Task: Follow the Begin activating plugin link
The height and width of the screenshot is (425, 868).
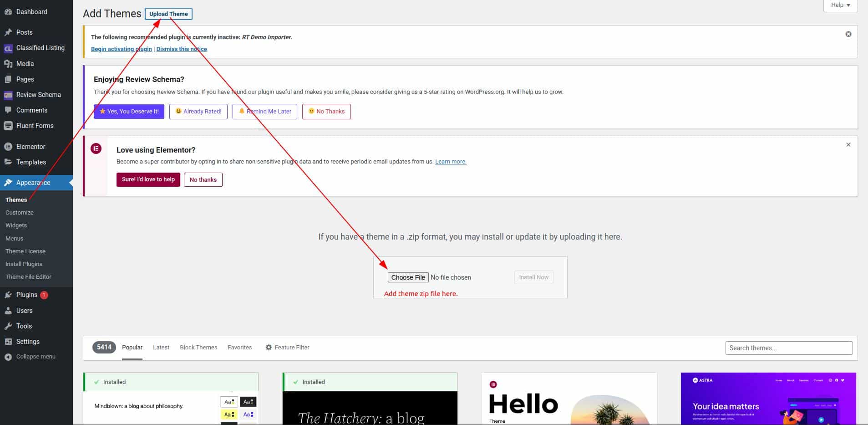Action: 122,49
